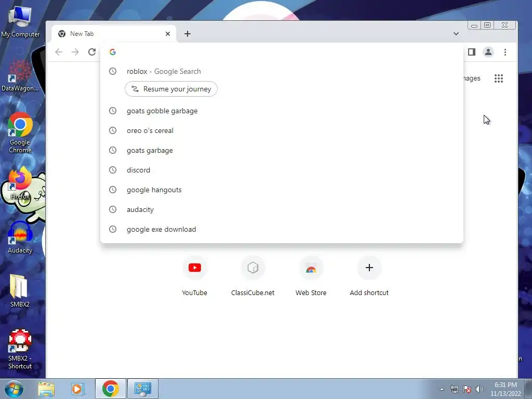Click the Chrome back arrow
The image size is (532, 399).
59,52
